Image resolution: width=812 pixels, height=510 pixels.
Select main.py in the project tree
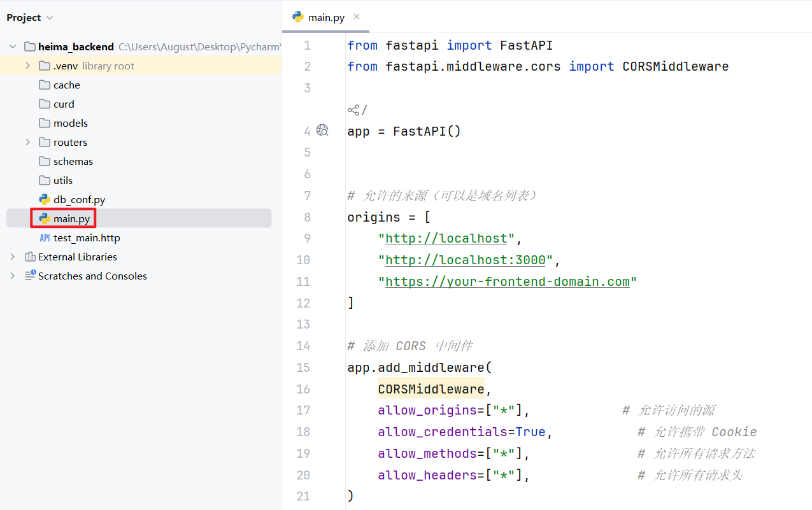click(x=71, y=218)
